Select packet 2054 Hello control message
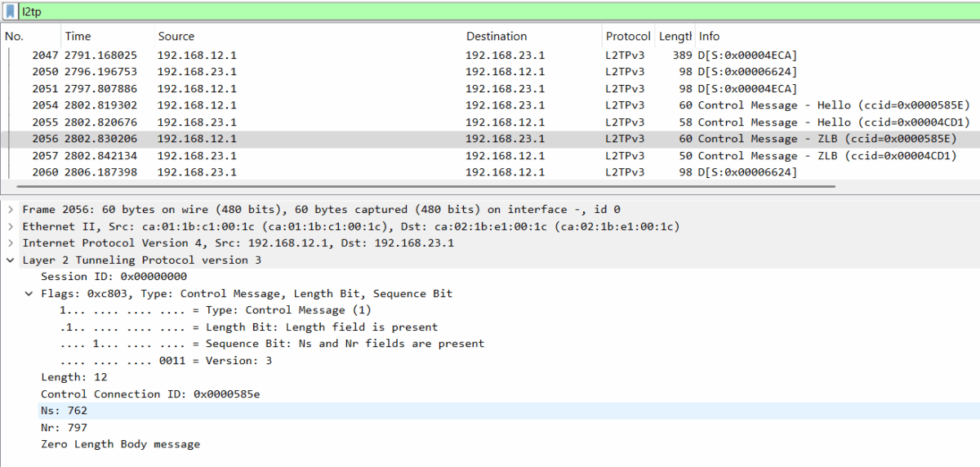The width and height of the screenshot is (980, 467). pos(490,105)
